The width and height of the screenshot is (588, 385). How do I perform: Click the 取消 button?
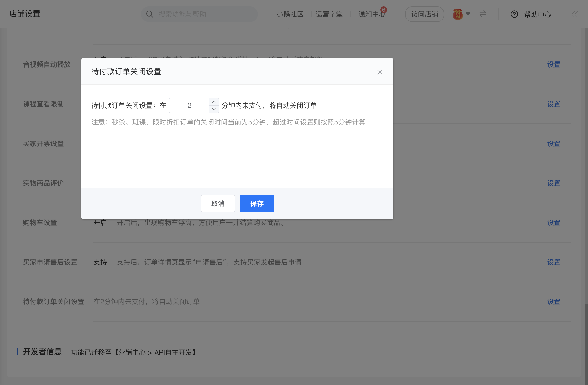[218, 203]
